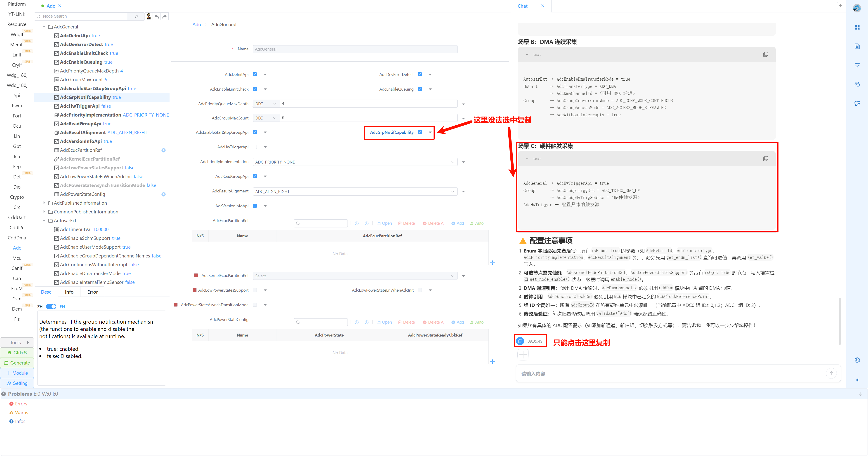Click the gear settings icon in right sidebar
The image size is (868, 456).
coord(857,360)
